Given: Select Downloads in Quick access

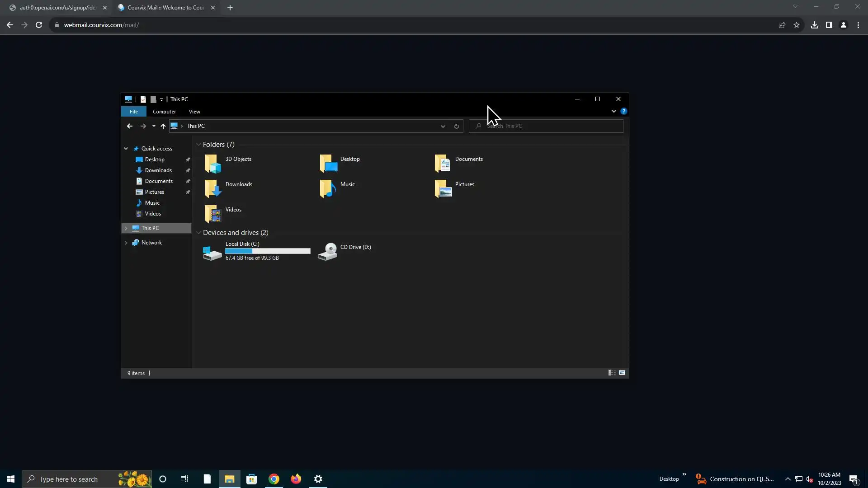Looking at the screenshot, I should tap(158, 170).
